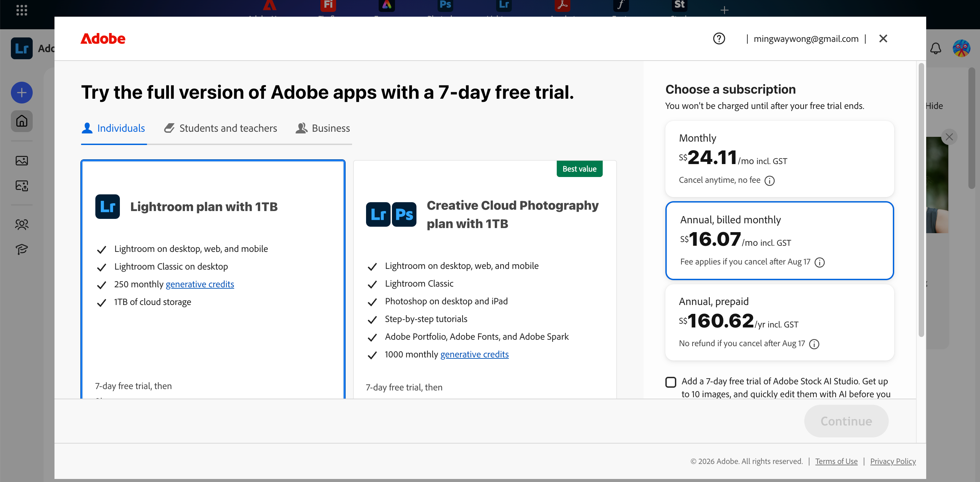Click the Continue button
The image size is (980, 482).
[846, 421]
